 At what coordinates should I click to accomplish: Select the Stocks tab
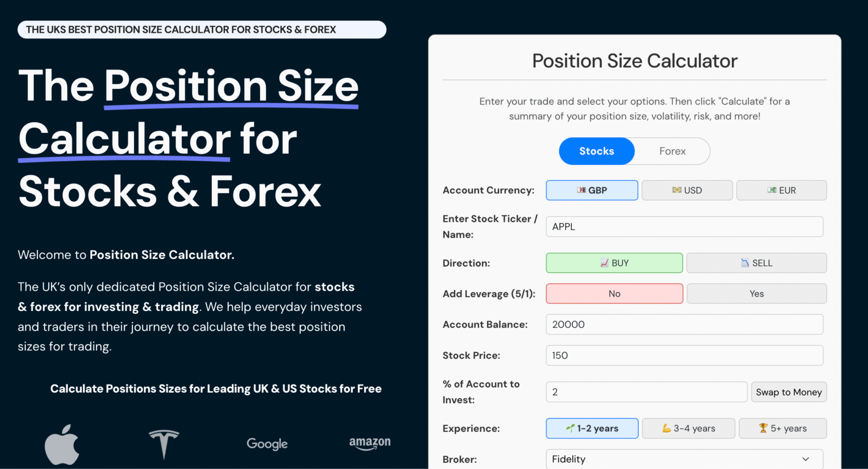[x=596, y=151]
